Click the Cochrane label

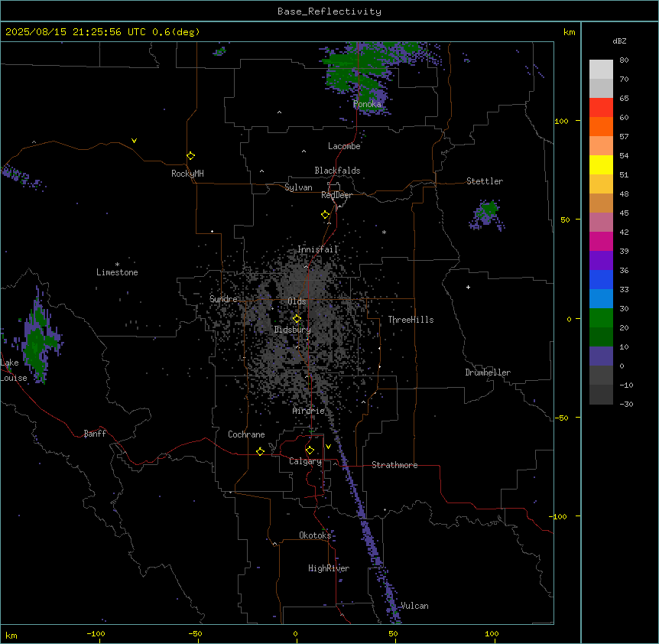point(246,434)
